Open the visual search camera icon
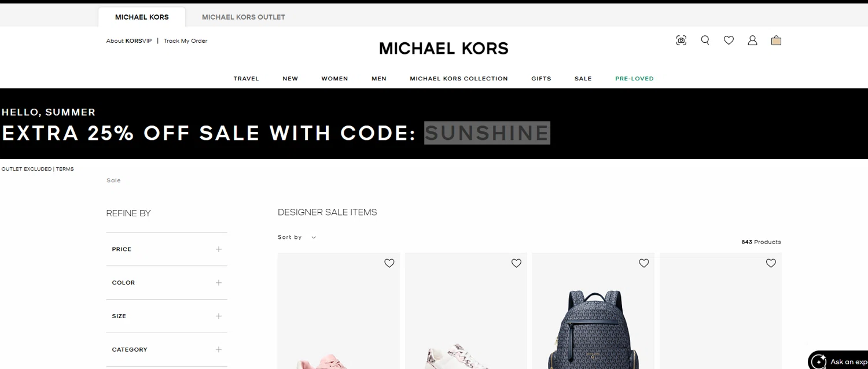This screenshot has height=369, width=868. pos(681,40)
